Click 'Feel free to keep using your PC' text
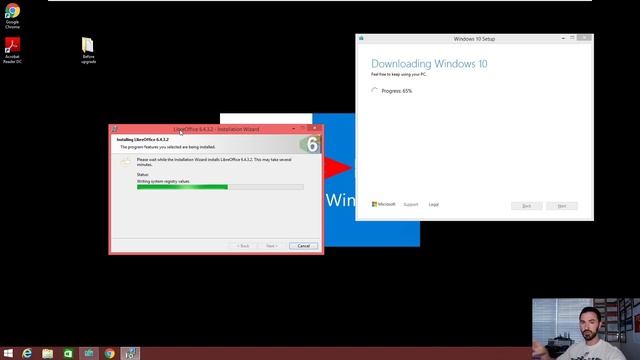 coord(398,74)
